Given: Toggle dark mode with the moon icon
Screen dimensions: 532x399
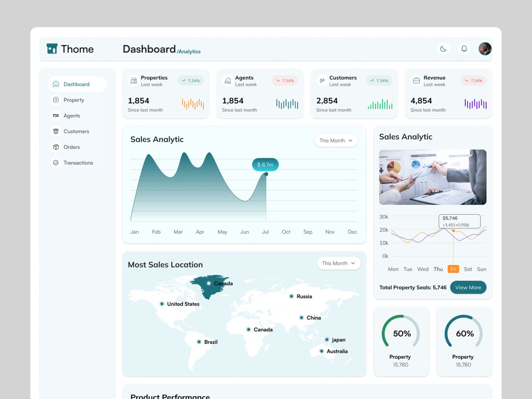Looking at the screenshot, I should tap(443, 49).
